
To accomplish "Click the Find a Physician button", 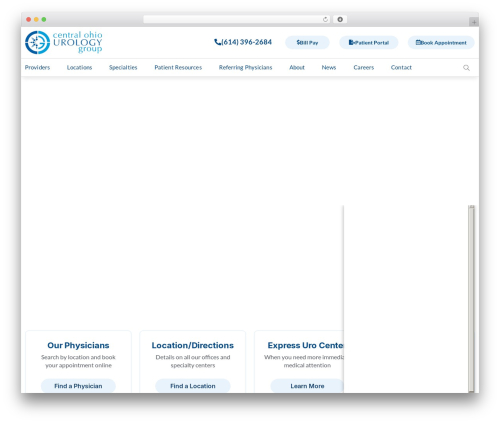I will [x=78, y=386].
